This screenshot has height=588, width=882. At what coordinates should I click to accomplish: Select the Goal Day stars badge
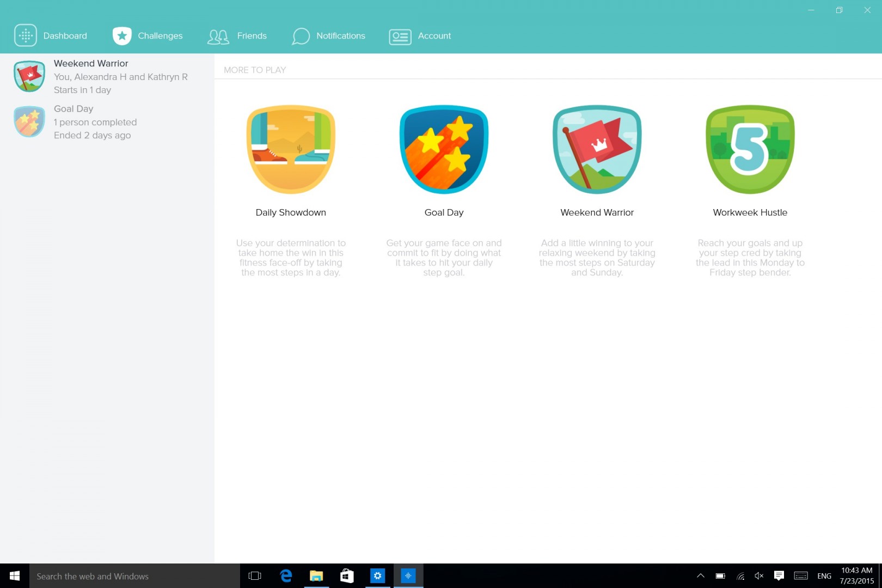[444, 149]
